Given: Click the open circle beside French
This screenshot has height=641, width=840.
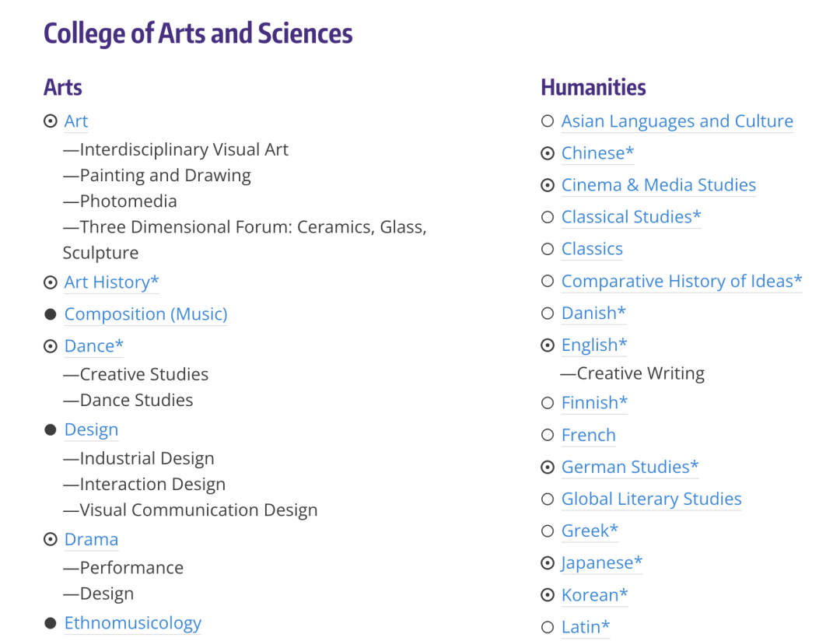Looking at the screenshot, I should (548, 435).
